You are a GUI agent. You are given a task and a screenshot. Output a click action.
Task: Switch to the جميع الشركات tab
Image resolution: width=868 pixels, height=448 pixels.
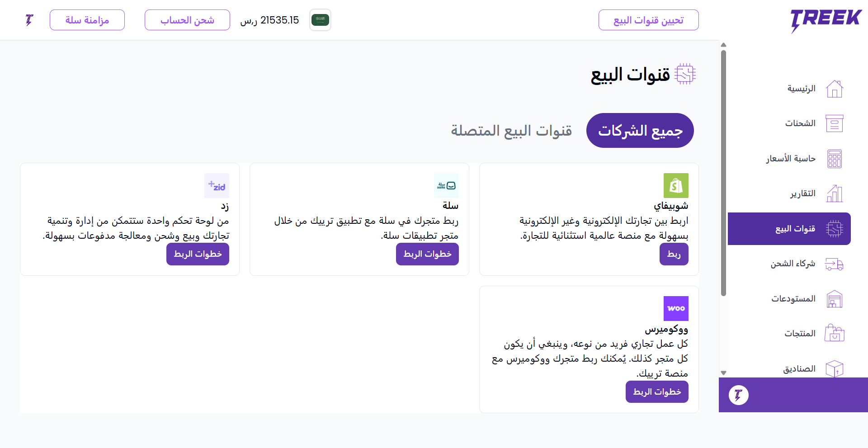(640, 131)
